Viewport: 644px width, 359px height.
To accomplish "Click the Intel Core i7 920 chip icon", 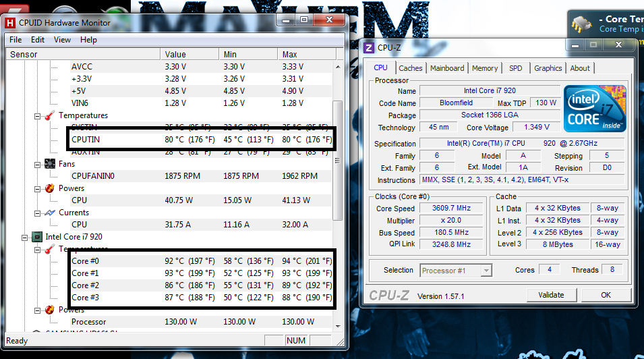I will tap(37, 237).
